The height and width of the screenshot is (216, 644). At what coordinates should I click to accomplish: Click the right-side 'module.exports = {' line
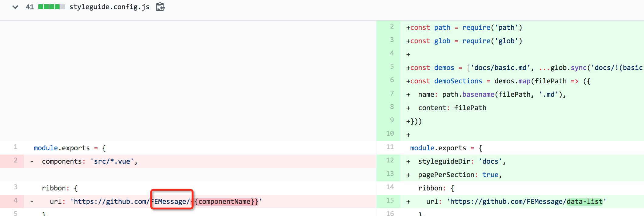(446, 148)
